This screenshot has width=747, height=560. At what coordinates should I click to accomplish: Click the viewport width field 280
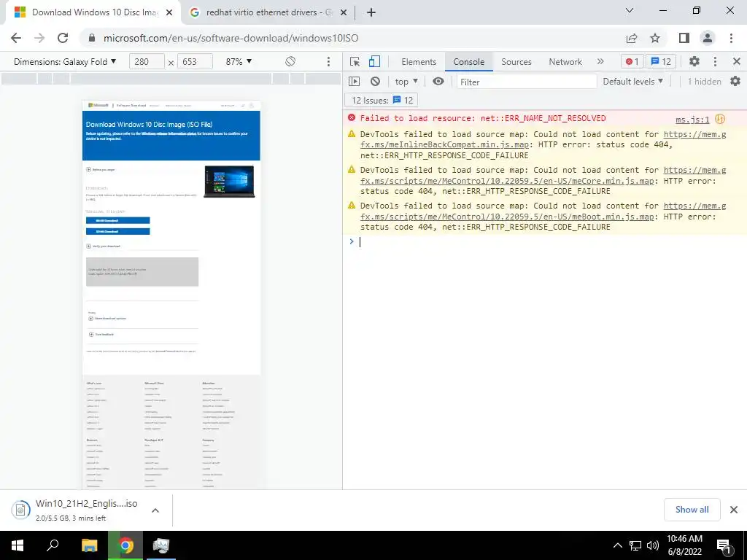(x=147, y=61)
